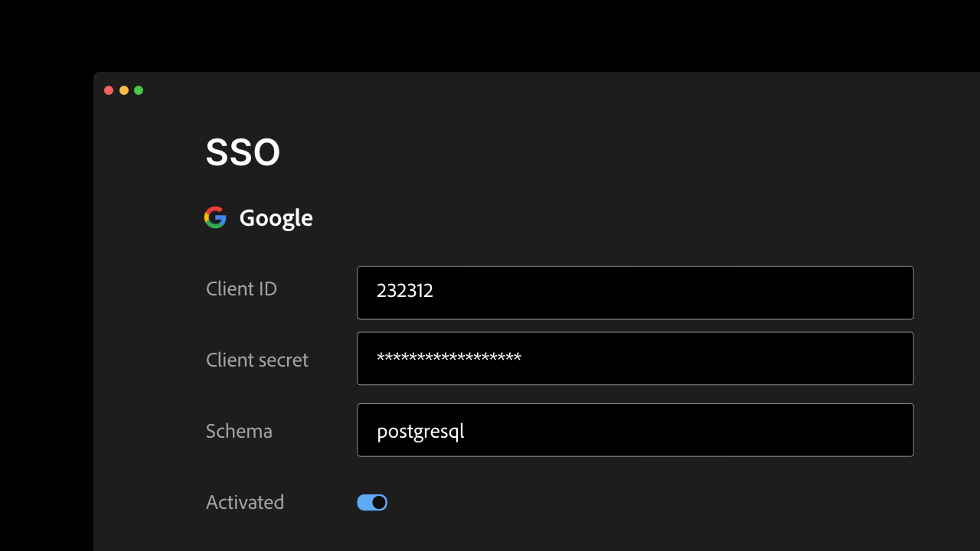Click the empty window title bar area
The image size is (980, 551).
[x=536, y=90]
